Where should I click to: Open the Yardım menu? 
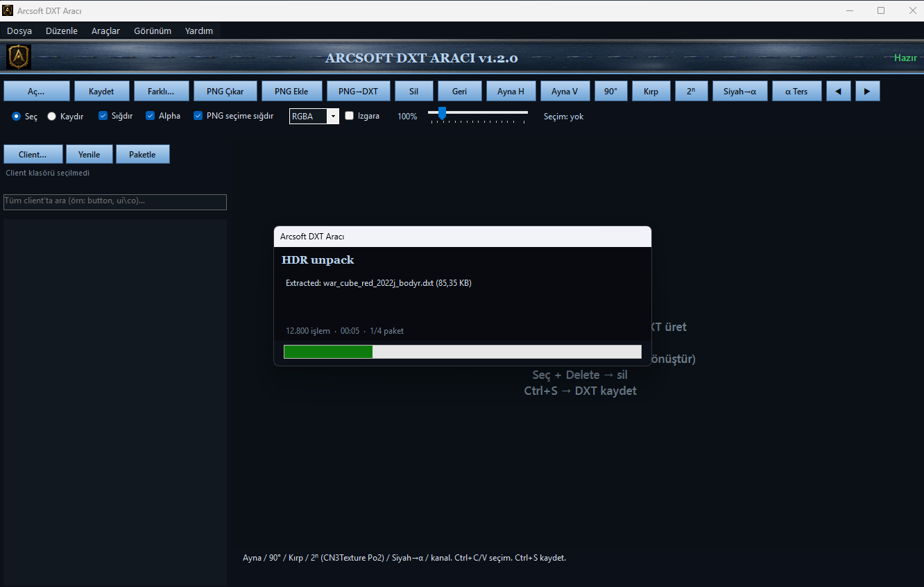pos(199,31)
